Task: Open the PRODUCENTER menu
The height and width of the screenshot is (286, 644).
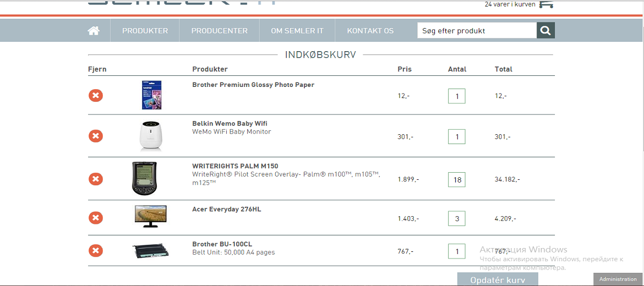Action: tap(219, 31)
